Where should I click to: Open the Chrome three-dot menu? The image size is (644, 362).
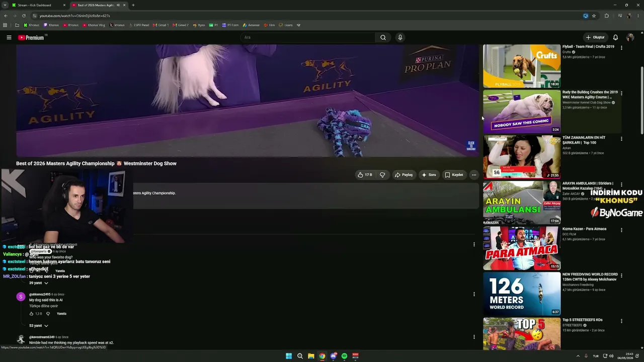click(x=638, y=16)
